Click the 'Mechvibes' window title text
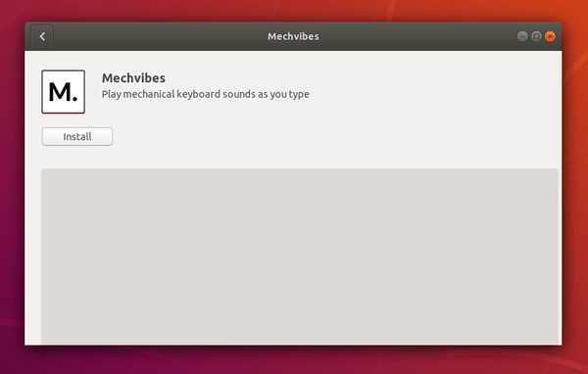The height and width of the screenshot is (374, 588). 293,36
